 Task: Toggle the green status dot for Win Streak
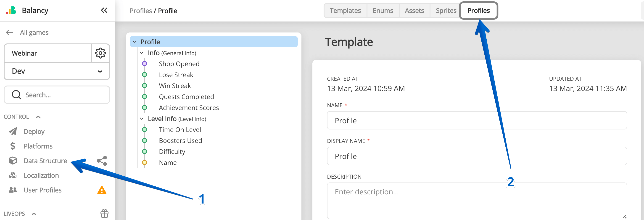click(145, 85)
